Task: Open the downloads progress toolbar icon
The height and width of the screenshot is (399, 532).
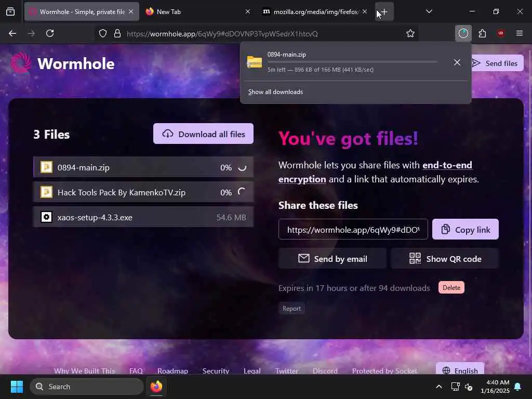Action: click(463, 33)
